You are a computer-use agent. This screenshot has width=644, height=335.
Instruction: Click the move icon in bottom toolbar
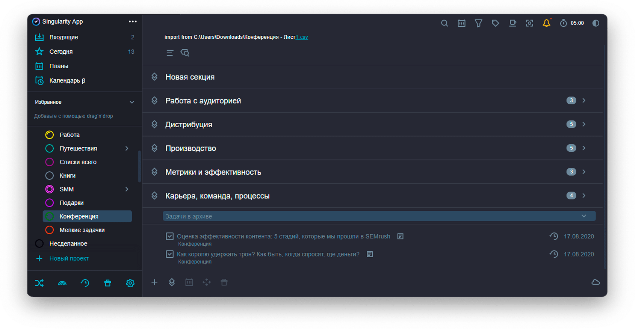click(207, 282)
